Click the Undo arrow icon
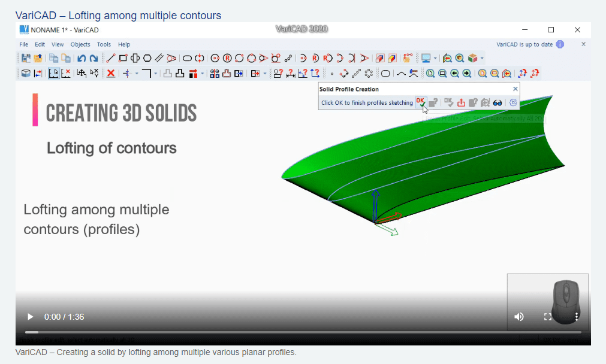The width and height of the screenshot is (606, 364). (81, 58)
